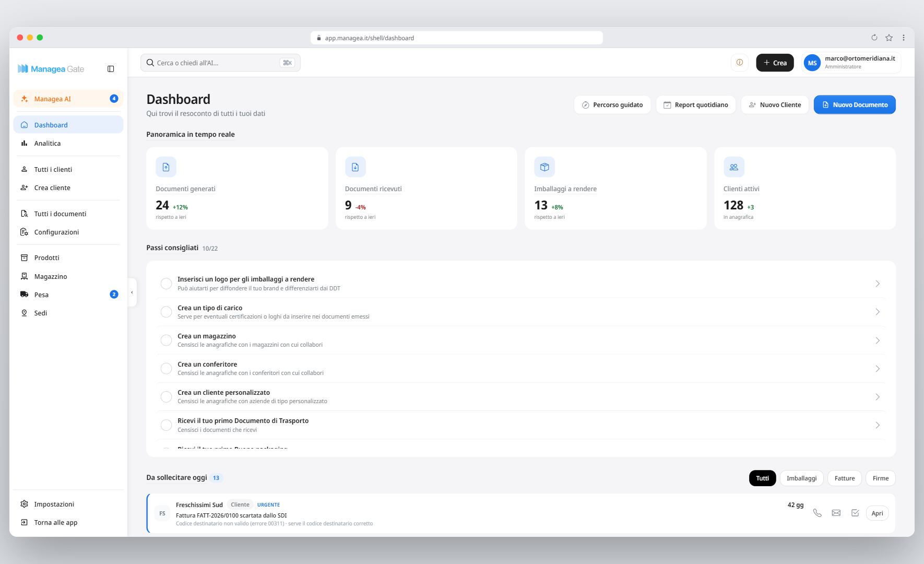Viewport: 924px width, 564px height.
Task: Check off 'Crea un tipo di carico'
Action: pos(166,312)
